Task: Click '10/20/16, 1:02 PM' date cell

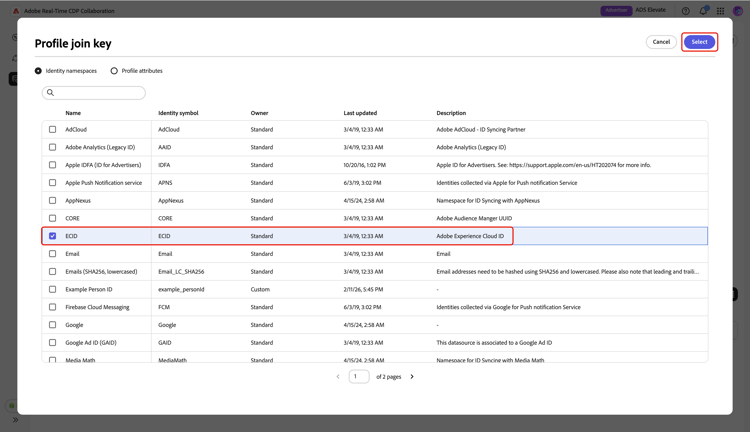Action: pyautogui.click(x=364, y=165)
